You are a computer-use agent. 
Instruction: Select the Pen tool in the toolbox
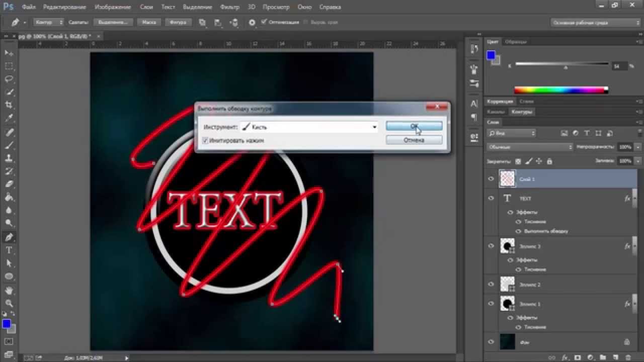pyautogui.click(x=9, y=237)
